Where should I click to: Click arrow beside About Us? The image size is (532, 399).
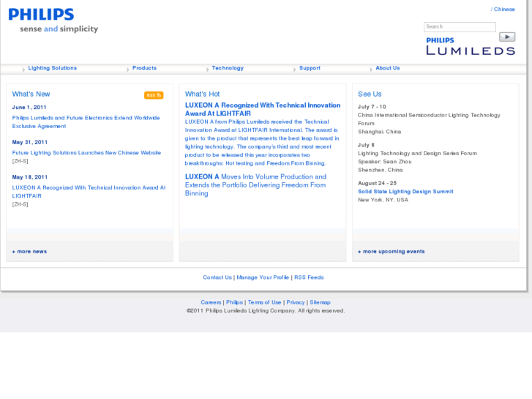pyautogui.click(x=371, y=70)
